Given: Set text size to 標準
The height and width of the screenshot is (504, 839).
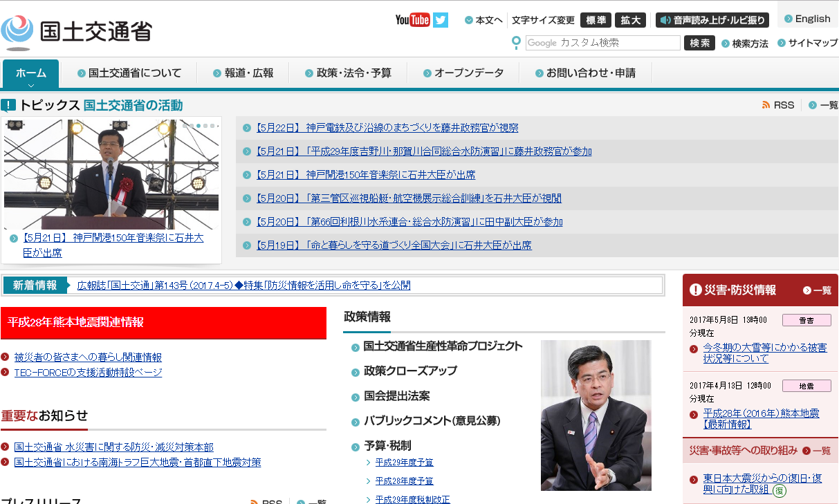Looking at the screenshot, I should pyautogui.click(x=596, y=20).
